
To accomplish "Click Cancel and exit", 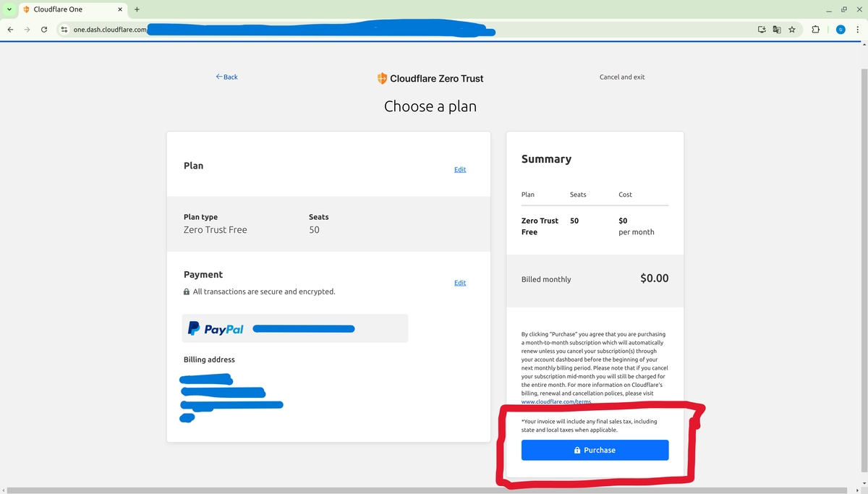I will point(622,77).
